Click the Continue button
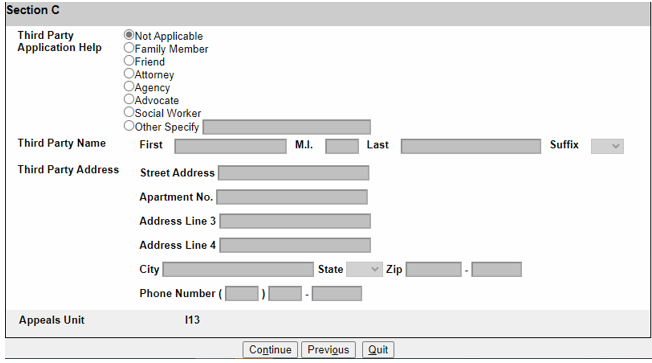Image resolution: width=652 pixels, height=363 pixels. tap(270, 350)
